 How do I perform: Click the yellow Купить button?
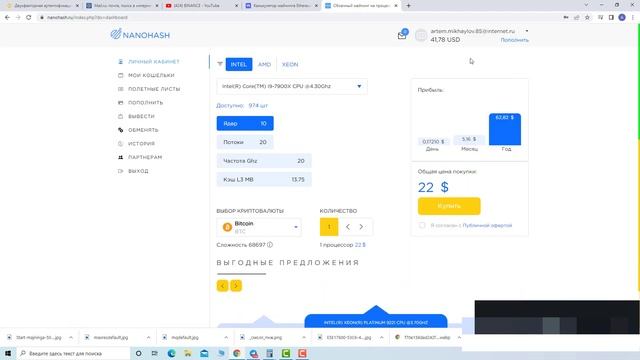point(449,206)
